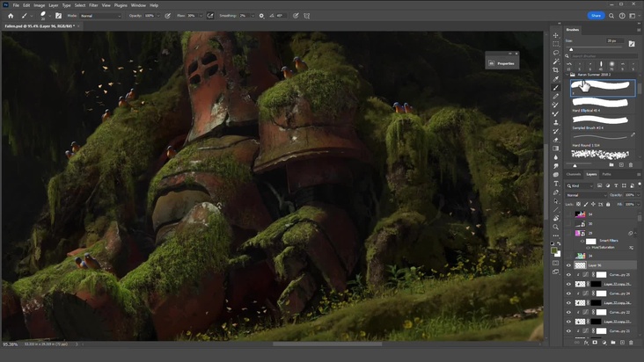
Task: Open the File menu
Action: coord(16,5)
